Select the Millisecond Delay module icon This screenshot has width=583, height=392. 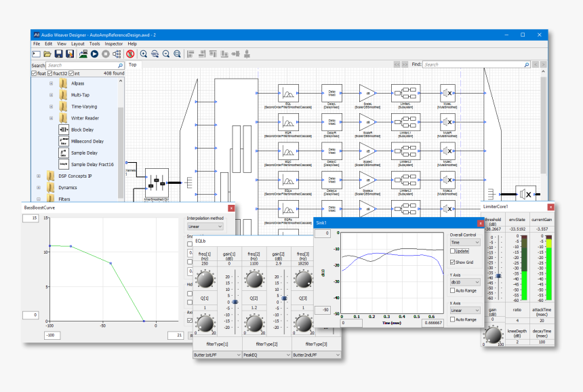click(64, 141)
